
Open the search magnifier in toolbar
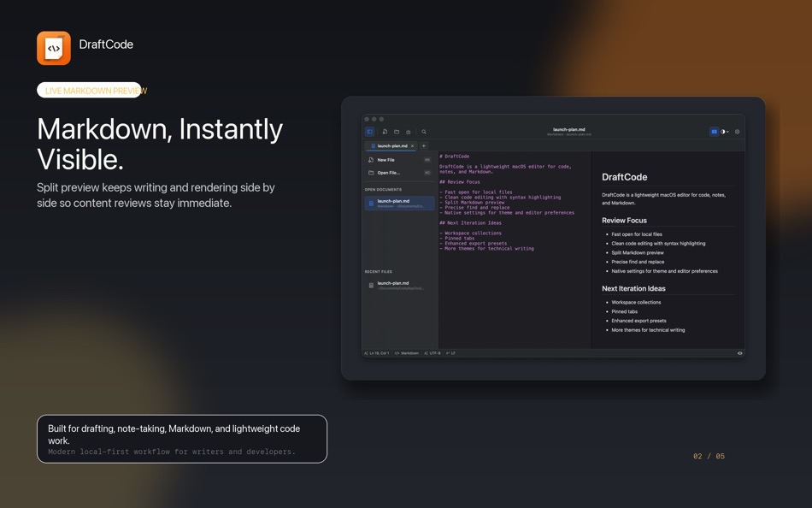(424, 132)
